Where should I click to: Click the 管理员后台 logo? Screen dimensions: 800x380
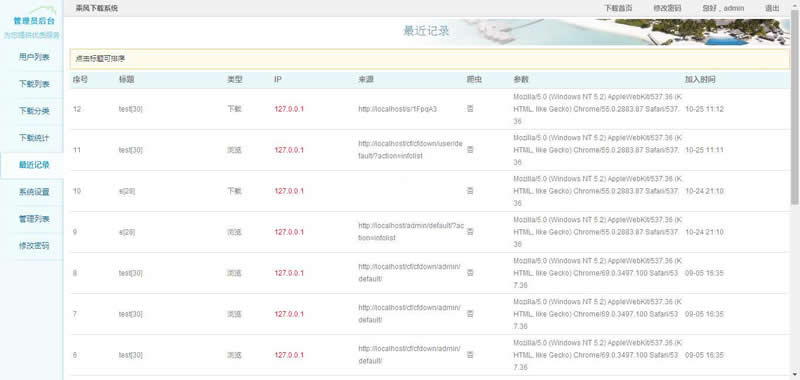tap(34, 22)
